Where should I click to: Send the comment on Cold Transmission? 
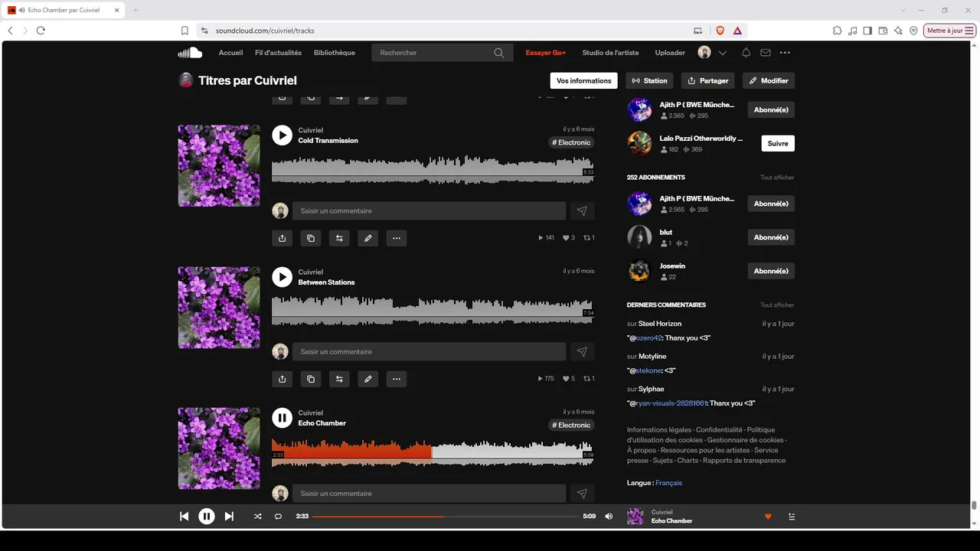pyautogui.click(x=582, y=211)
